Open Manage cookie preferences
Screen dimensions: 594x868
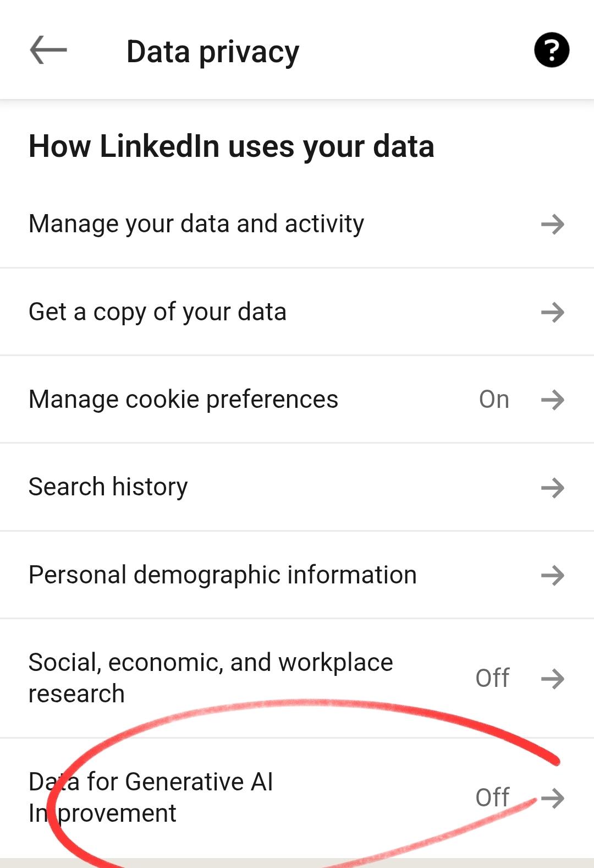click(183, 400)
